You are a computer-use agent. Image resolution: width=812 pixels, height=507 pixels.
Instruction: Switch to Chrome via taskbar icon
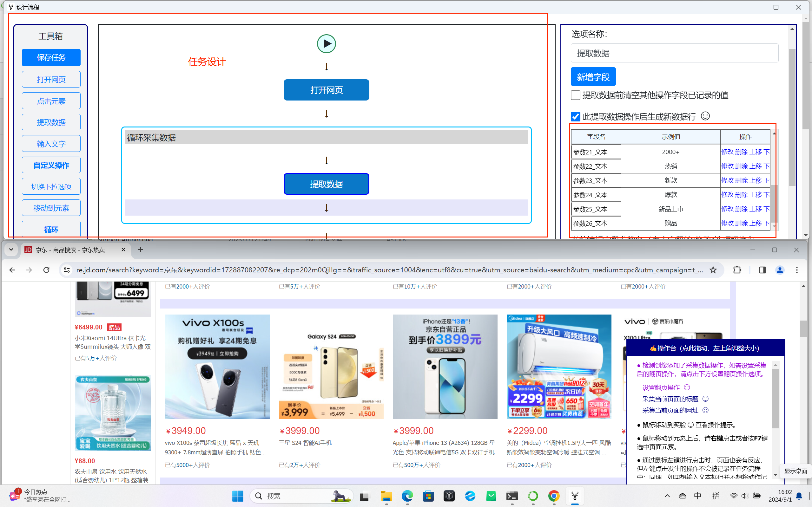[554, 496]
